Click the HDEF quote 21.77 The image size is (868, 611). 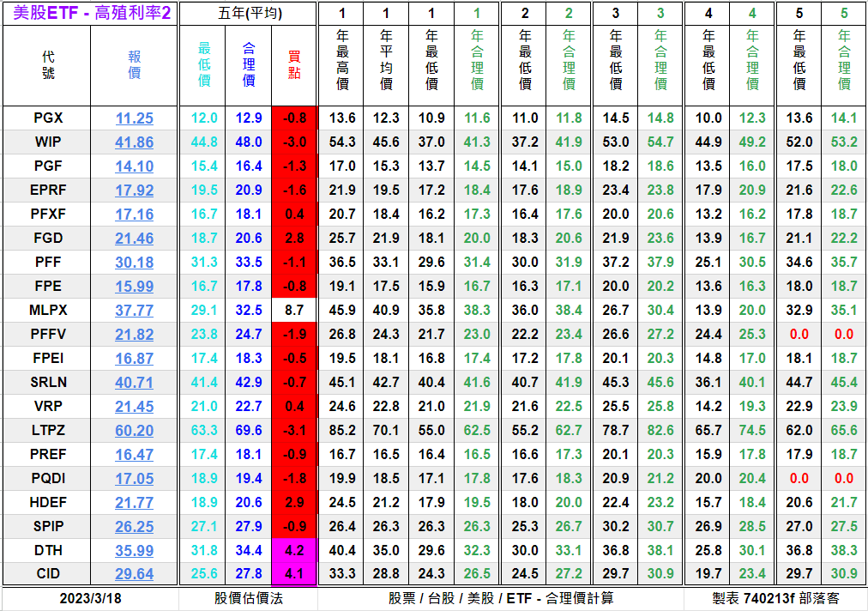(x=135, y=502)
